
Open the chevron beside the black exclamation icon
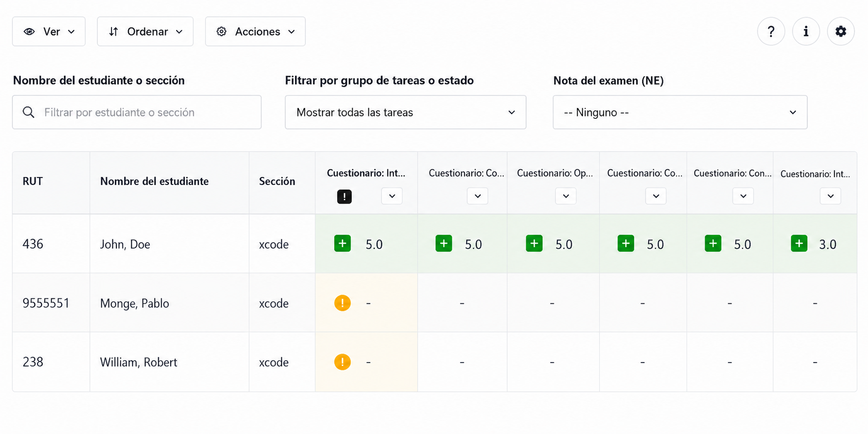392,196
